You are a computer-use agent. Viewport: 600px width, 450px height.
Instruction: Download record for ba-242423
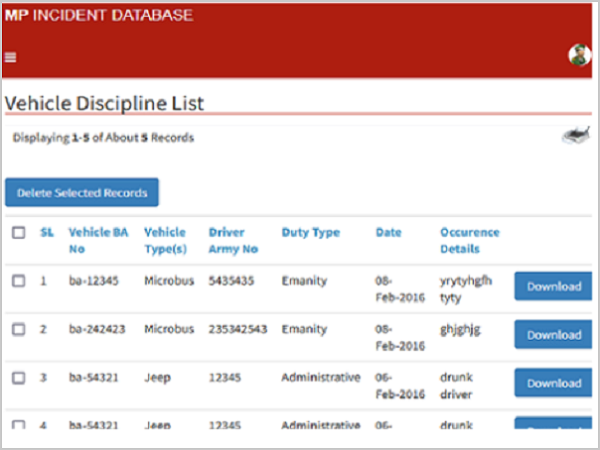click(x=553, y=335)
